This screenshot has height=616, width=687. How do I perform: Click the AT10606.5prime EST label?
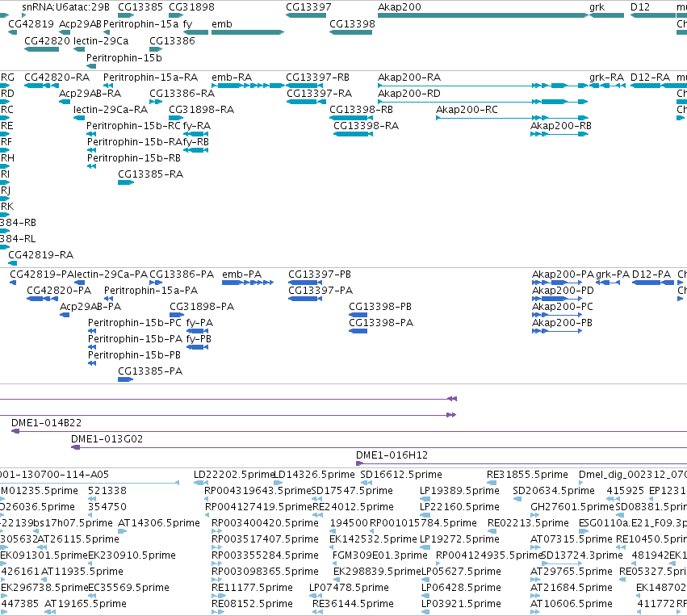click(572, 604)
